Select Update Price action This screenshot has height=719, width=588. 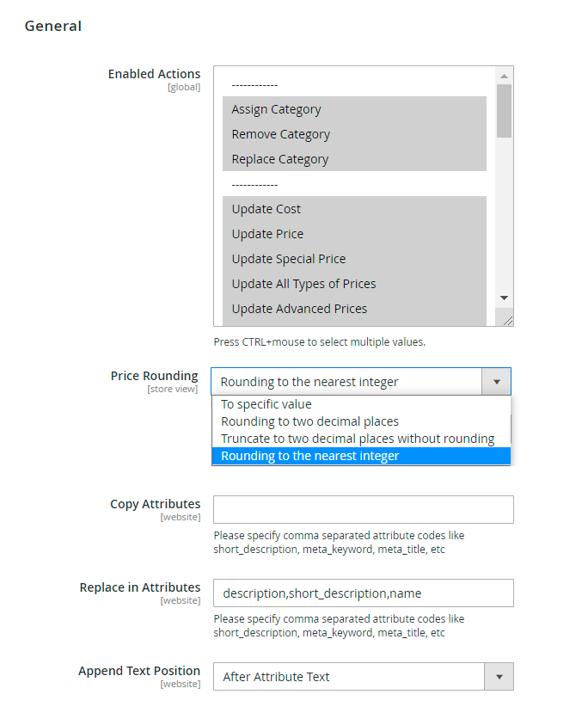tap(267, 234)
